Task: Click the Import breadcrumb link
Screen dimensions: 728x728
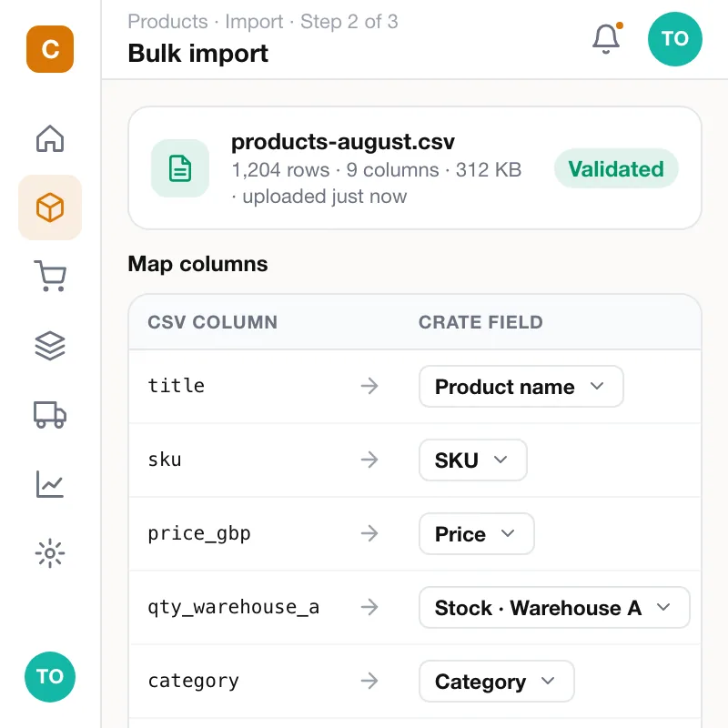Action: click(254, 22)
